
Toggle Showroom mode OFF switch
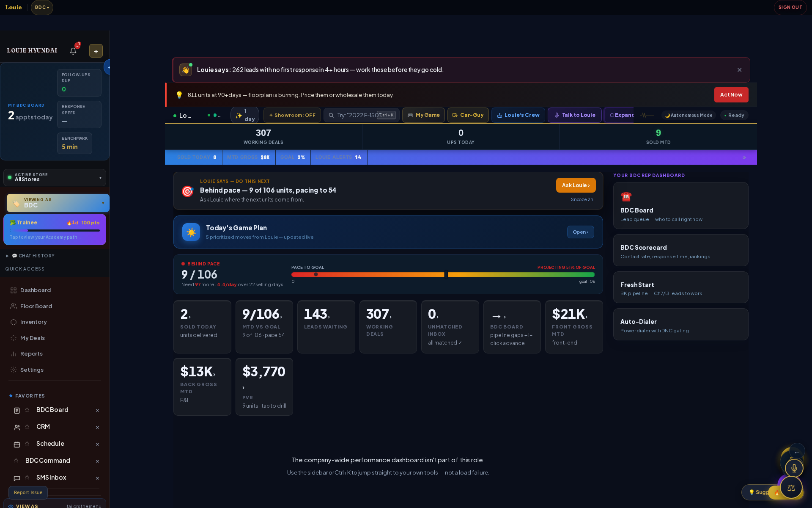point(292,115)
